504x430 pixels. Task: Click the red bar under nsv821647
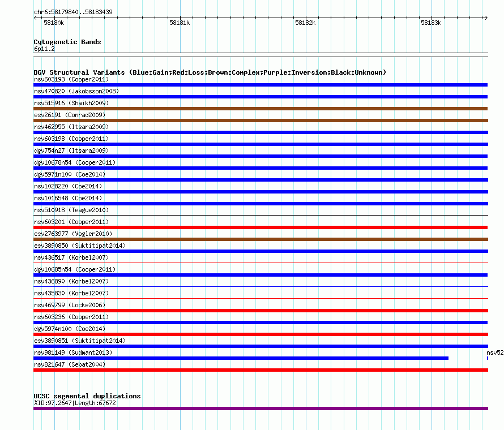(260, 370)
